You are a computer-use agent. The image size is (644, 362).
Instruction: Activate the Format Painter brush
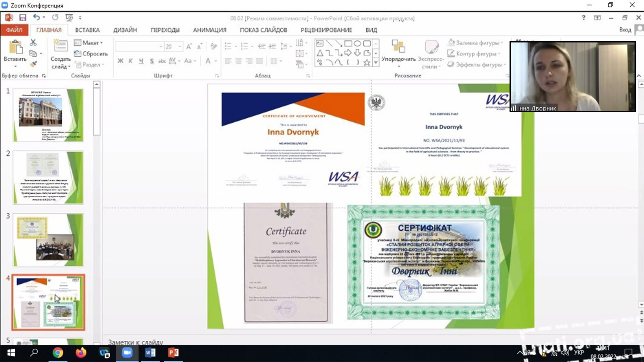33,64
